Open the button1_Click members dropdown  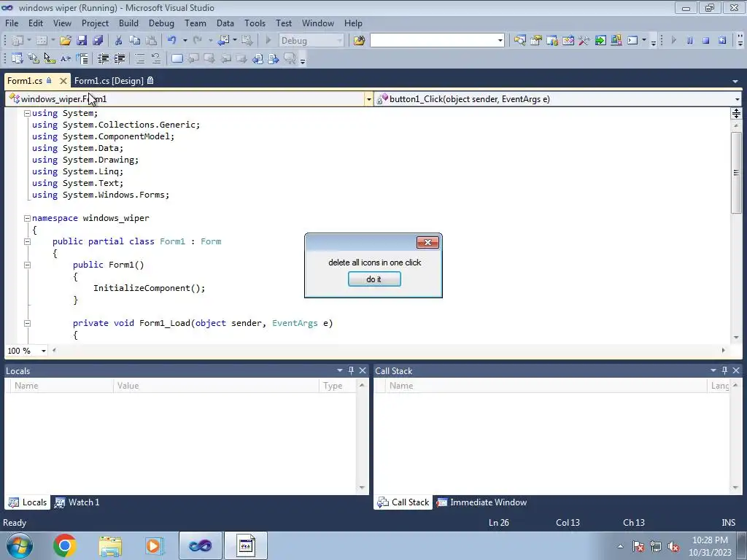click(x=737, y=99)
